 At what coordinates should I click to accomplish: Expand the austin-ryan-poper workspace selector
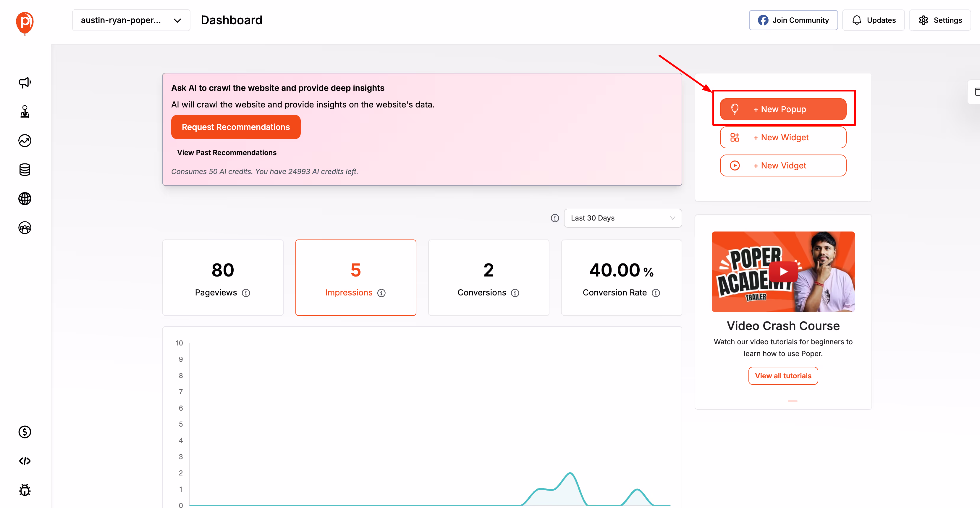pos(131,20)
